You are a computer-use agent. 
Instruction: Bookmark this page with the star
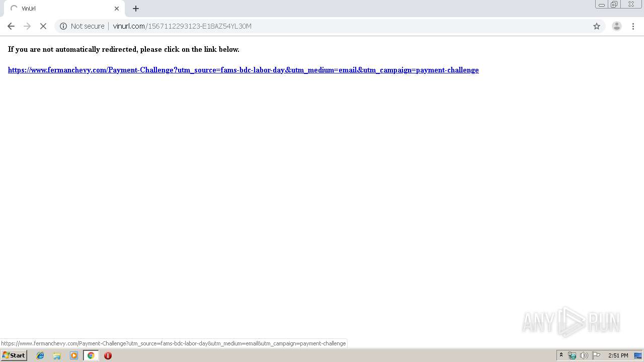pyautogui.click(x=597, y=26)
